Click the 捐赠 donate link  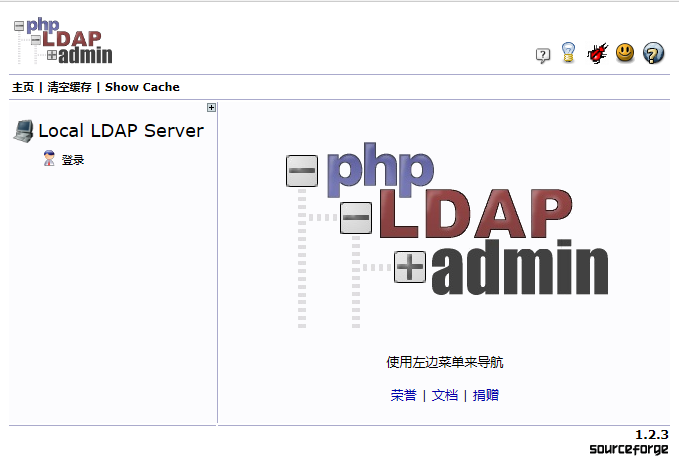pyautogui.click(x=486, y=395)
